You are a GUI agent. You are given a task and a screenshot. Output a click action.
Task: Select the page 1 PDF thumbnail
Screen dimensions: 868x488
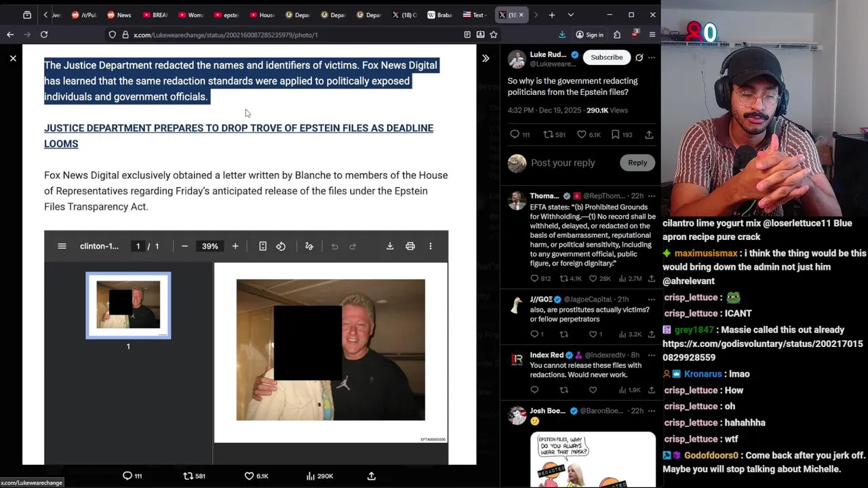[128, 305]
